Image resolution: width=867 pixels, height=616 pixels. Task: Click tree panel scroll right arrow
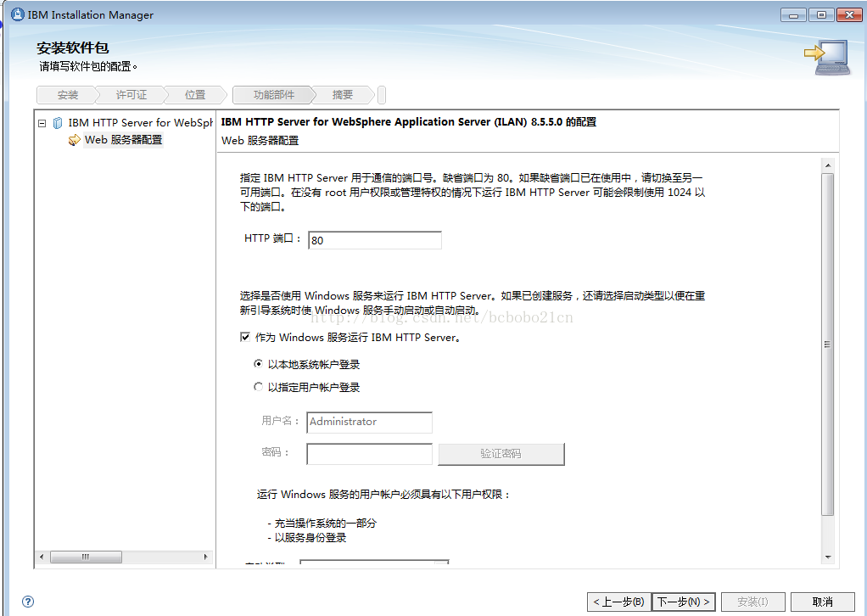(205, 557)
